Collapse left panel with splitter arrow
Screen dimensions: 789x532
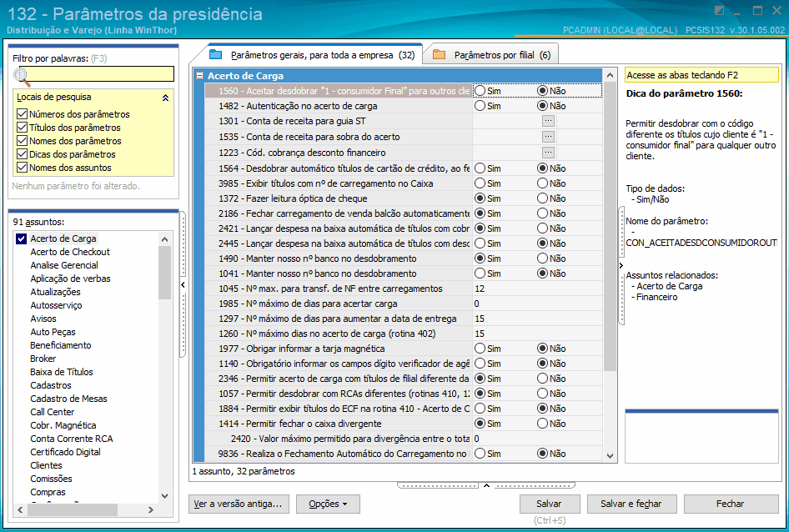(183, 285)
